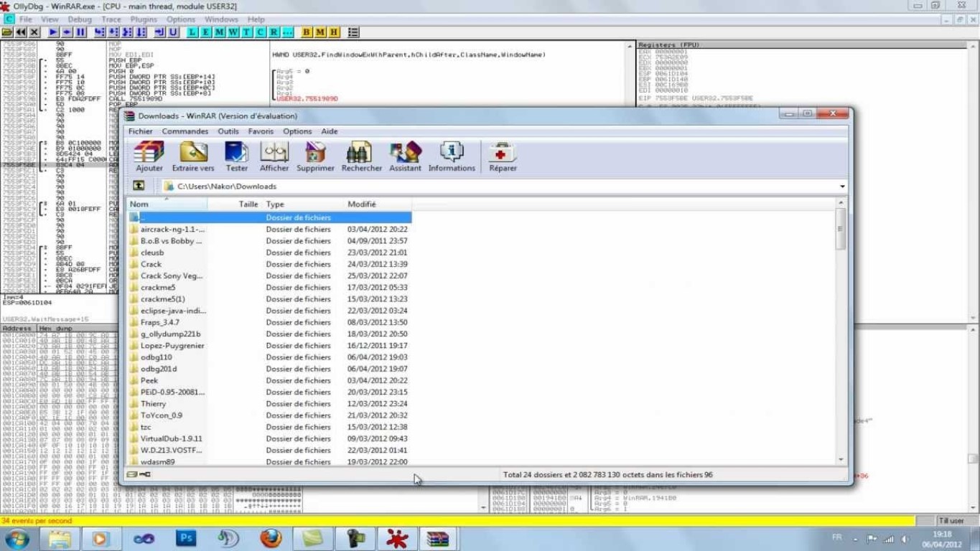
Task: Expand the path dropdown for C:\Users\Nakor\Downloads
Action: [x=842, y=187]
